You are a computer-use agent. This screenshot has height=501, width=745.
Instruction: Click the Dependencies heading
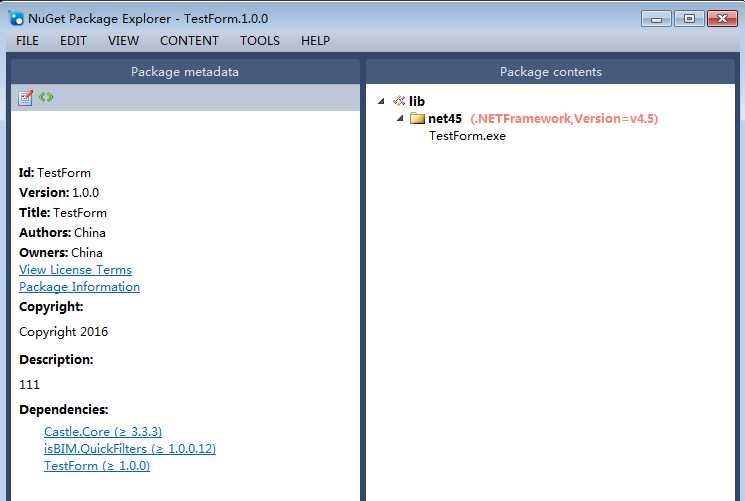[64, 410]
